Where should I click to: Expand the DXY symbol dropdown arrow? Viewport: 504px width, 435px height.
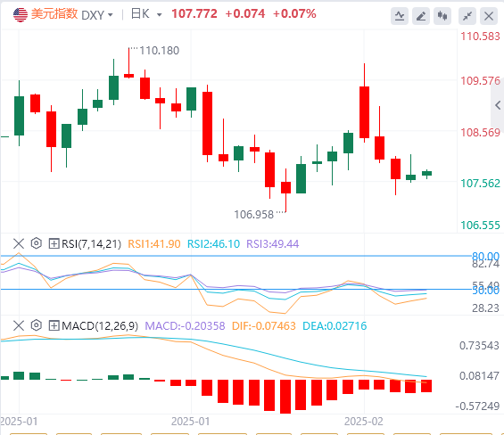(x=111, y=15)
